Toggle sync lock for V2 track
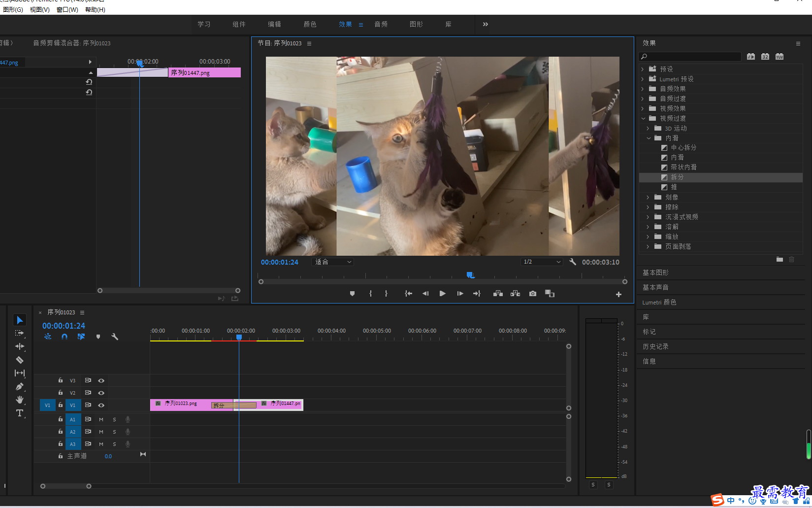The image size is (812, 508). click(x=88, y=393)
